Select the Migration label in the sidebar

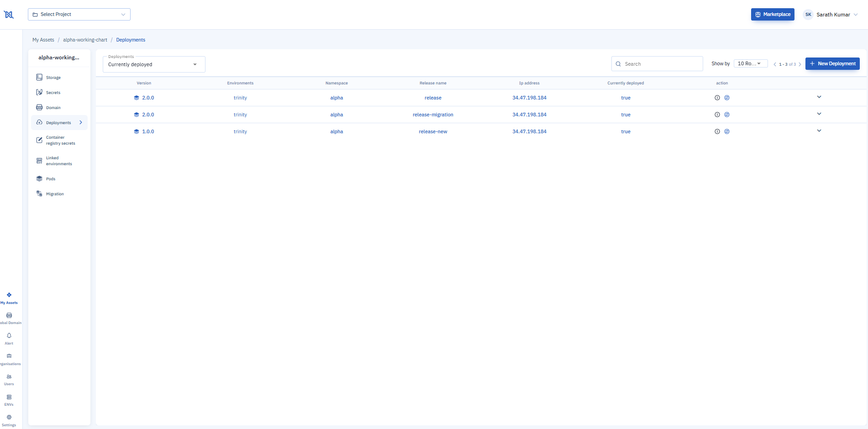tap(55, 194)
